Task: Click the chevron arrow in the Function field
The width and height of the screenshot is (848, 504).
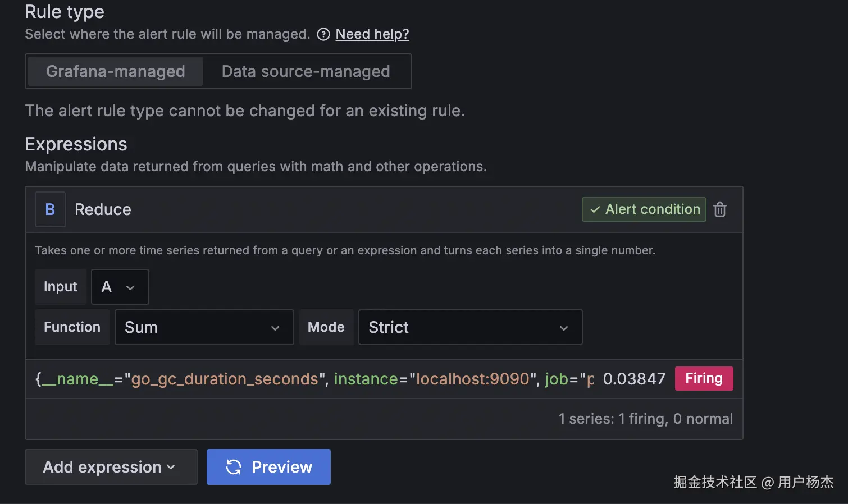Action: click(275, 328)
